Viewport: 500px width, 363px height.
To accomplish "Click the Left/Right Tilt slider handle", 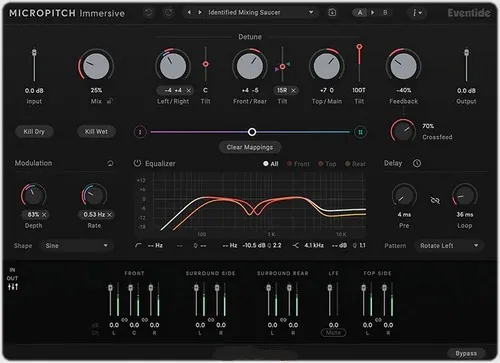I will 206,64.
